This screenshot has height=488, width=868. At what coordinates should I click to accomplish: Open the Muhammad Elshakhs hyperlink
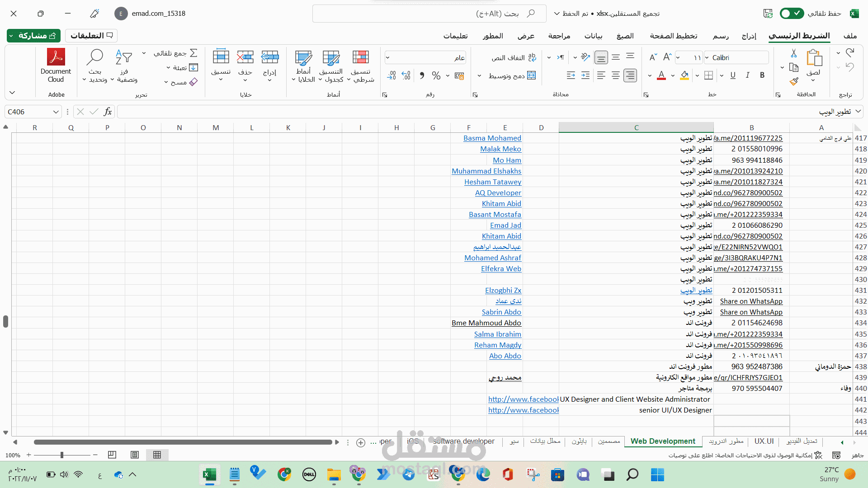point(486,171)
